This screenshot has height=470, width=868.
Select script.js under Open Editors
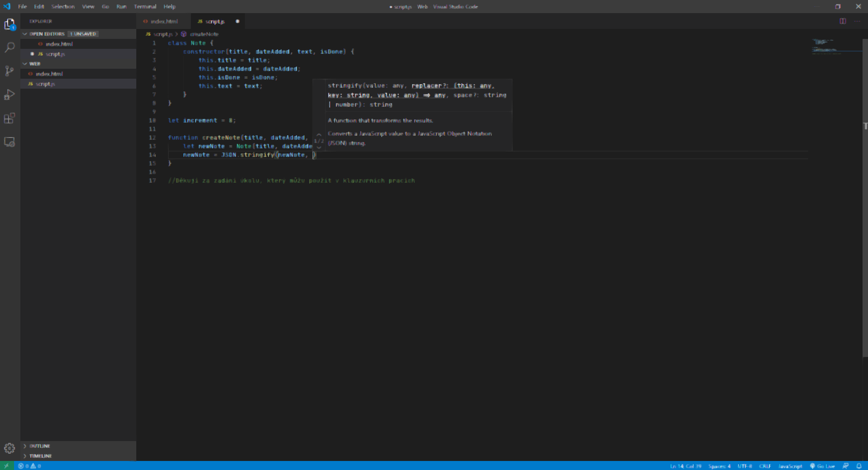(78, 54)
